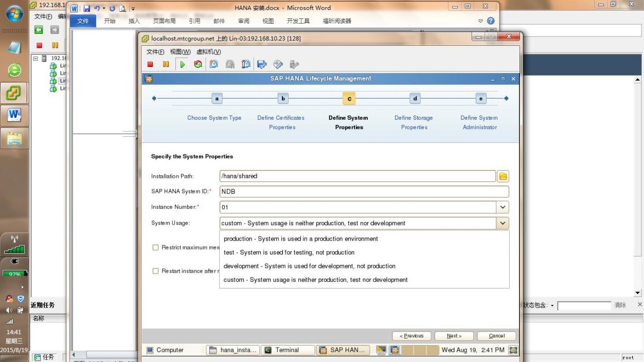
Task: Select the custom system usage list option
Action: [364, 280]
